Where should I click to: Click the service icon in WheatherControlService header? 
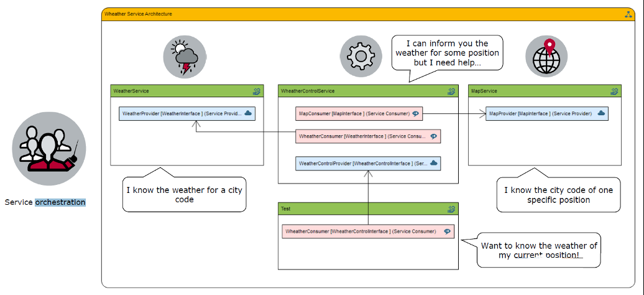point(451,91)
